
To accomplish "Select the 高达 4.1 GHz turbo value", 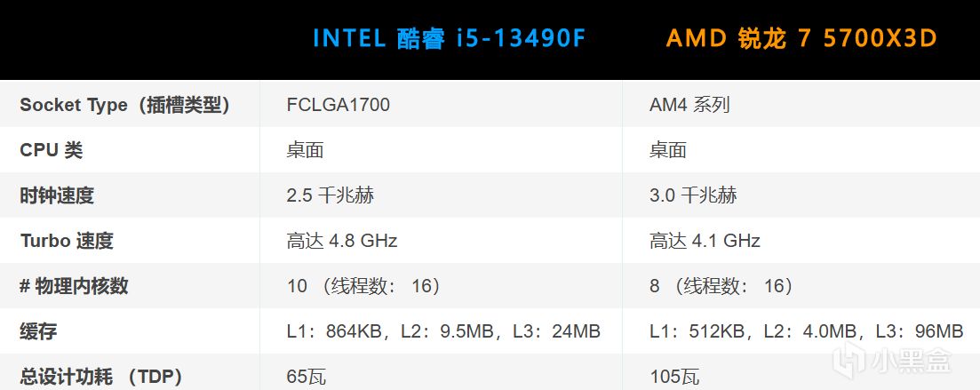I will (705, 241).
